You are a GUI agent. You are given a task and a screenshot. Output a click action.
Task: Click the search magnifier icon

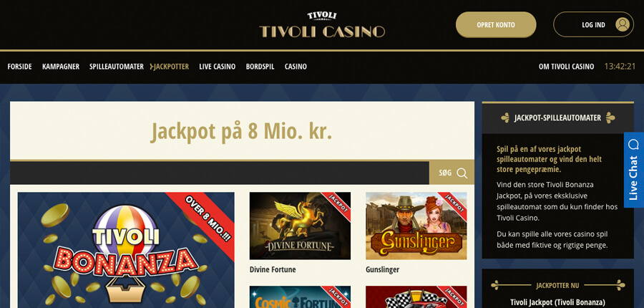(462, 173)
